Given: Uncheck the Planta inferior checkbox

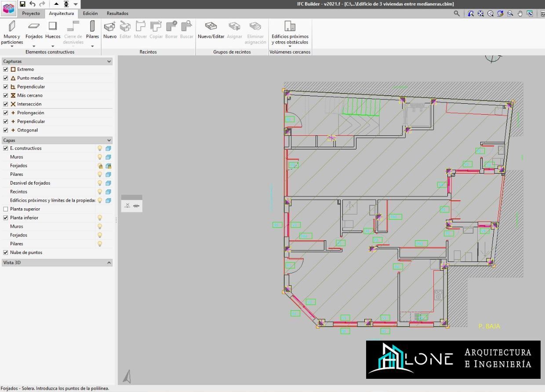Looking at the screenshot, I should click(6, 218).
